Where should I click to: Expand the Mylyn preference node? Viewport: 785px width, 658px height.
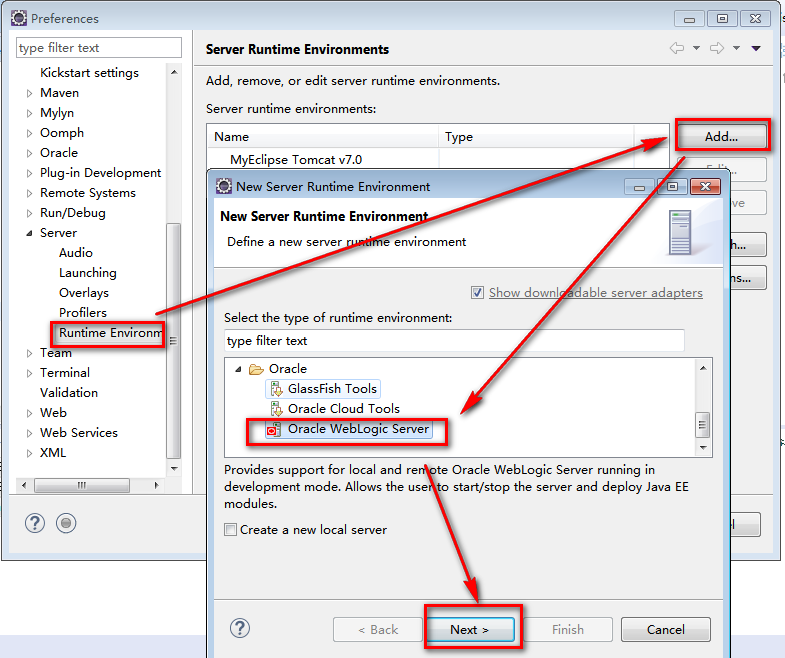30,113
